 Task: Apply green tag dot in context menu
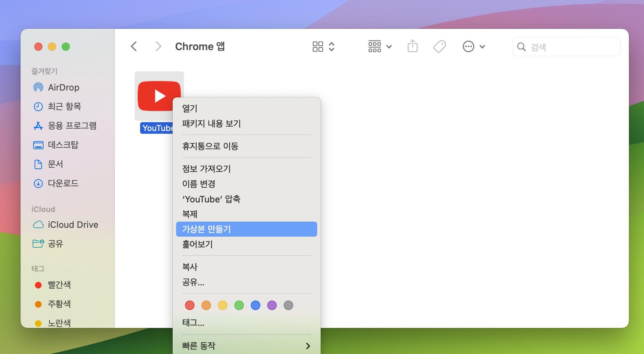tap(239, 305)
